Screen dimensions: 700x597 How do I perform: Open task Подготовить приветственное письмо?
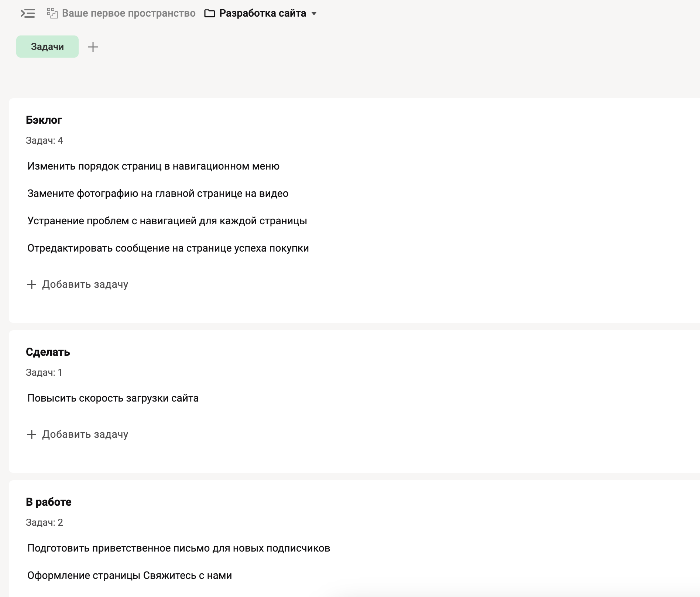pyautogui.click(x=179, y=548)
